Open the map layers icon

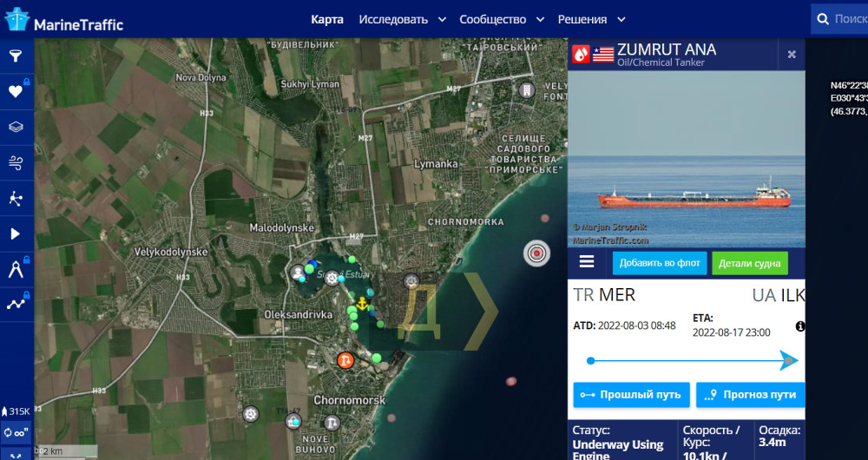click(x=16, y=127)
